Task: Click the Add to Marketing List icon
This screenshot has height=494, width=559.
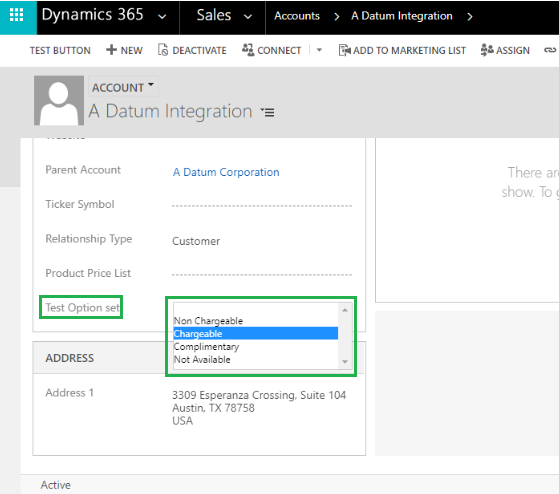Action: pos(344,50)
